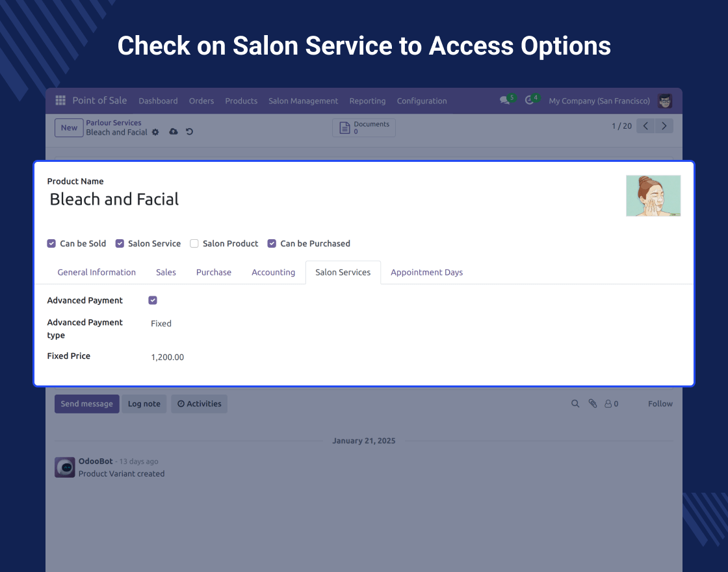Viewport: 728px width, 572px height.
Task: Switch to the General Information tab
Action: (97, 272)
